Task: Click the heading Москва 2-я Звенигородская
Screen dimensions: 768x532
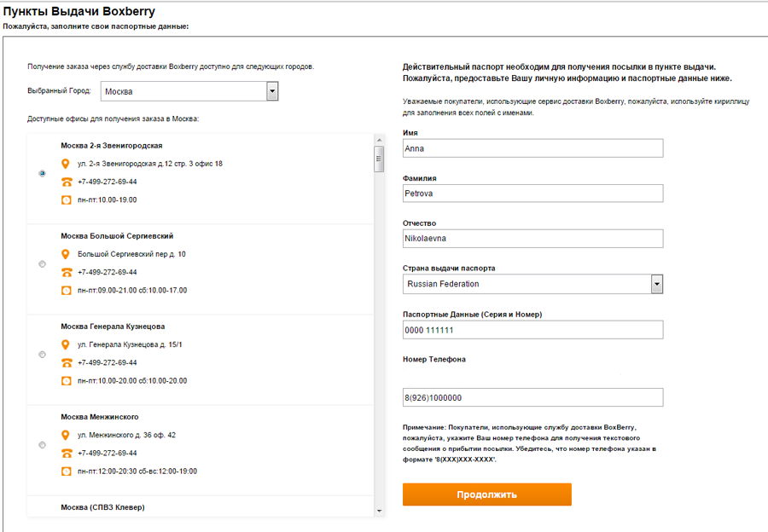Action: point(112,145)
